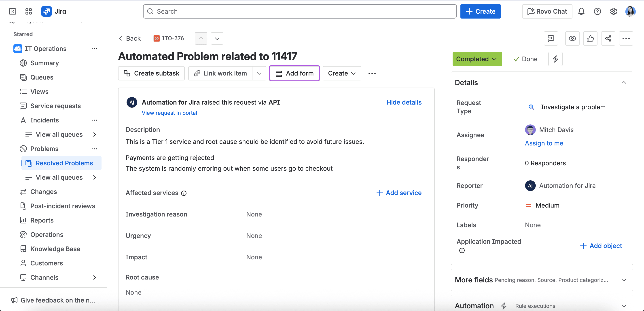Open the Create dropdown beside Add form
644x311 pixels.
[341, 73]
